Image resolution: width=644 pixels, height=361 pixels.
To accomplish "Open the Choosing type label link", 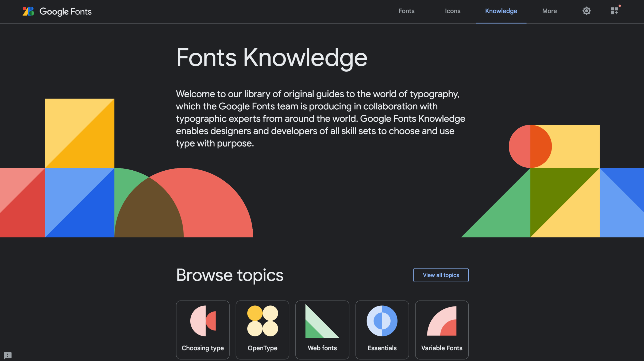I will pos(203,348).
